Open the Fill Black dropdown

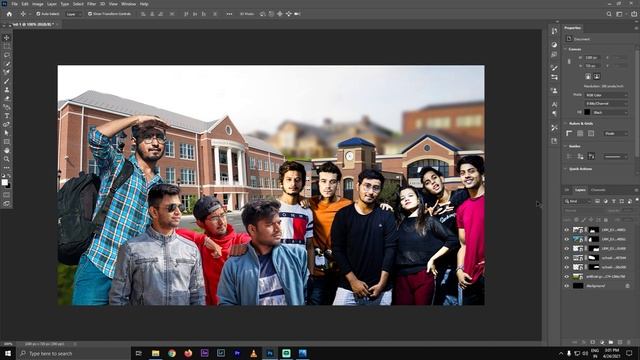(x=610, y=112)
